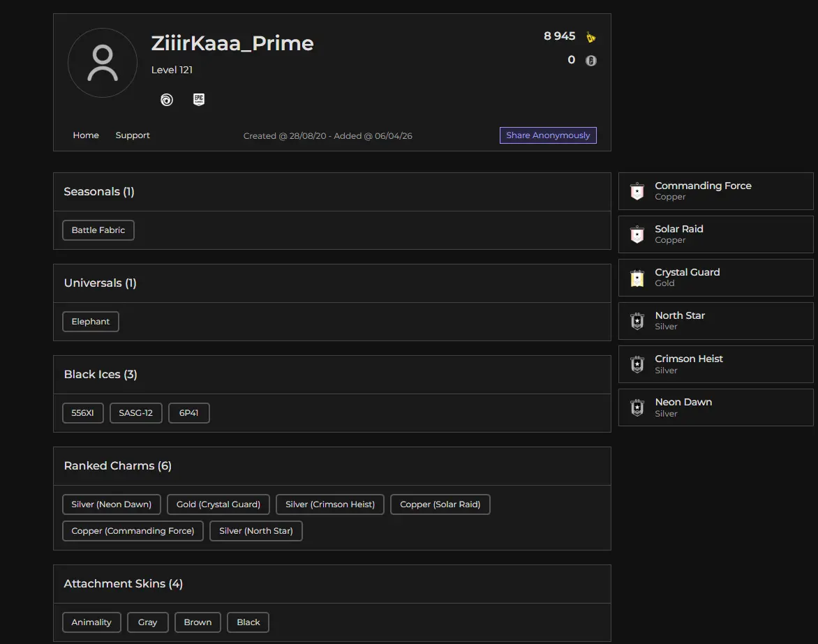Click the renown currency icon beside 8 945

click(x=590, y=37)
